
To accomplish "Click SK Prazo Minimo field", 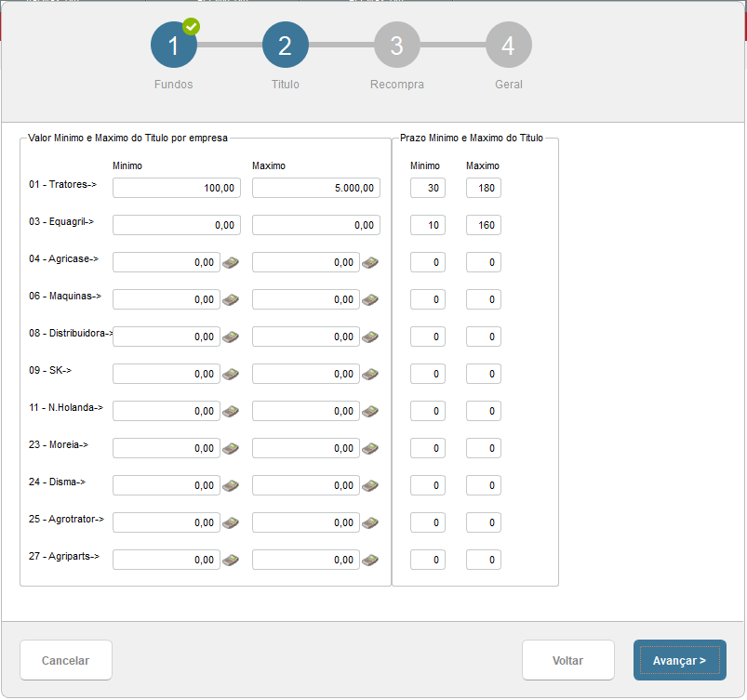I will tap(428, 374).
